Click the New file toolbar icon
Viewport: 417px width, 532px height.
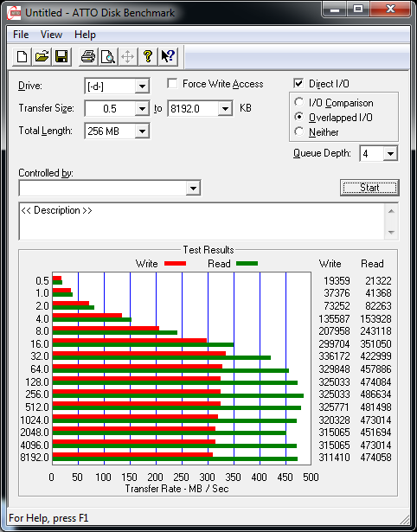(x=22, y=56)
